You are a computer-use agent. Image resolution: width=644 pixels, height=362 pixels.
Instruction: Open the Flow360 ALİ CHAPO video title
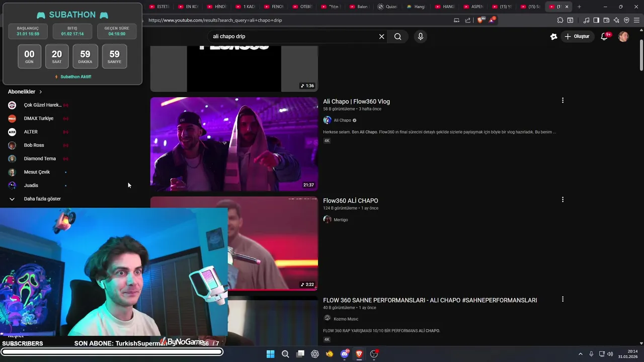tap(351, 201)
